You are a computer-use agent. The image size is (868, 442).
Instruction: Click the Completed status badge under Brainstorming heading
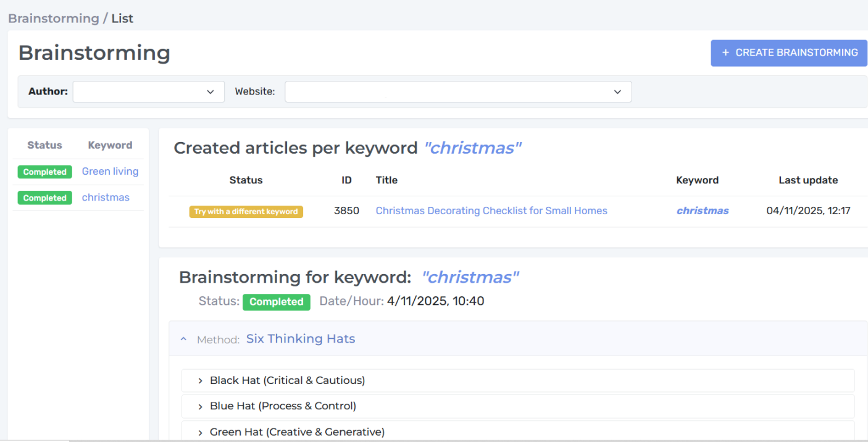coord(276,302)
